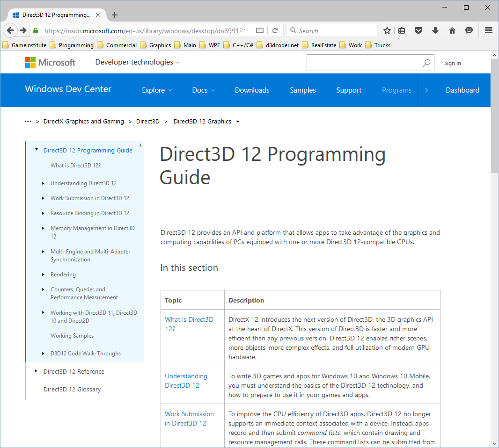Open the Firefox hamburger menu
The width and height of the screenshot is (499, 448).
click(x=488, y=31)
